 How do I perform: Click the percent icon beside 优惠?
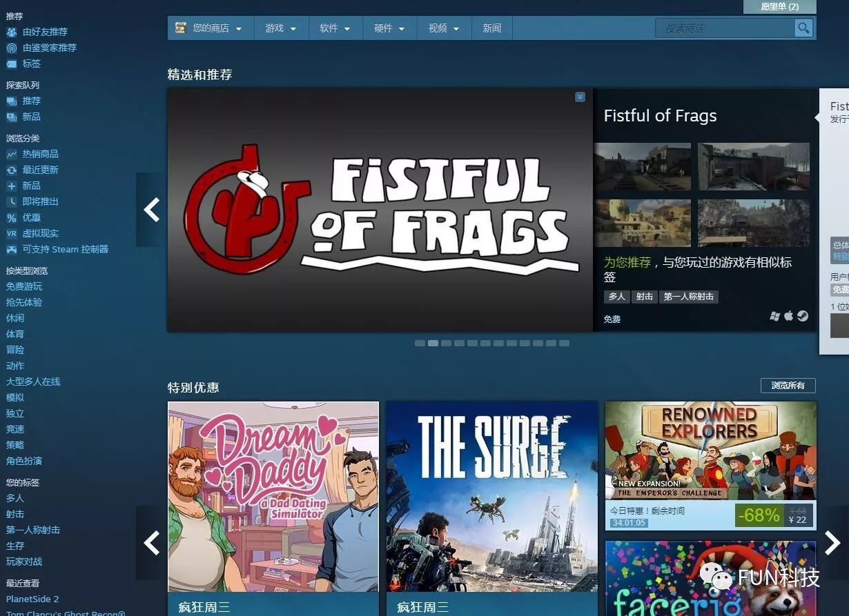(x=11, y=217)
